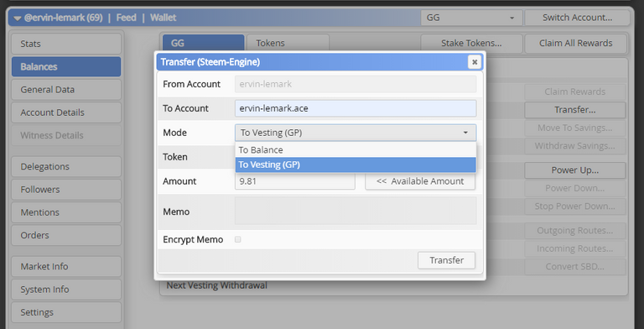This screenshot has height=329, width=644.
Task: Open Mentions in the sidebar
Action: (x=66, y=212)
